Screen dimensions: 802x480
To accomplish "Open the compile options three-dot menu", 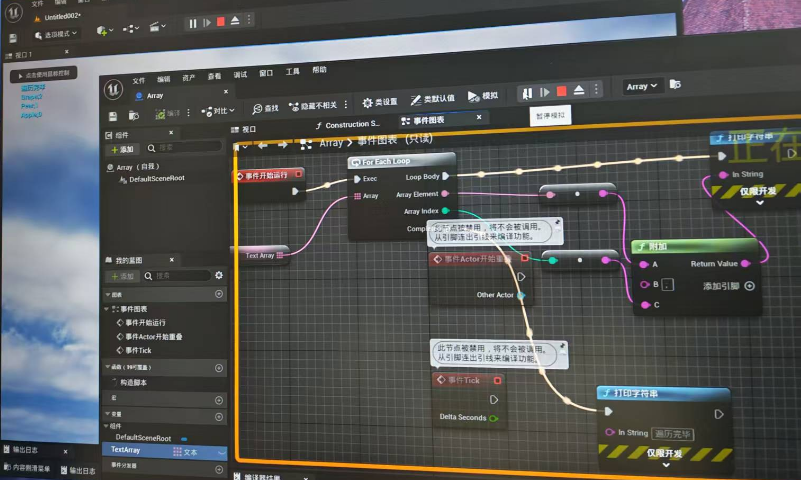I will tap(189, 112).
